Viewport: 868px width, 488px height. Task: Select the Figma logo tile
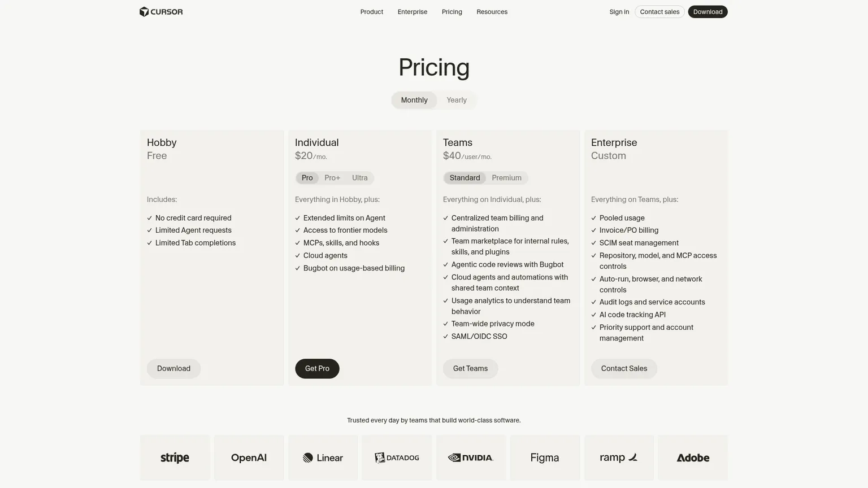click(x=545, y=457)
